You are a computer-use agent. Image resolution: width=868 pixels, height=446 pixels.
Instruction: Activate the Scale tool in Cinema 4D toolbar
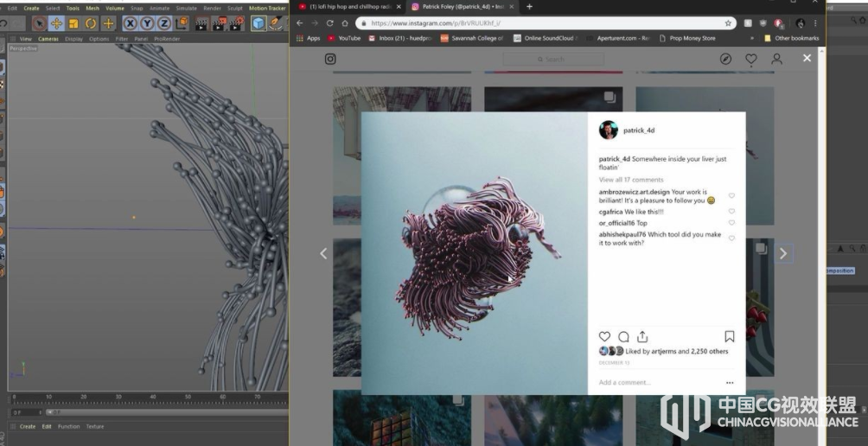point(73,23)
